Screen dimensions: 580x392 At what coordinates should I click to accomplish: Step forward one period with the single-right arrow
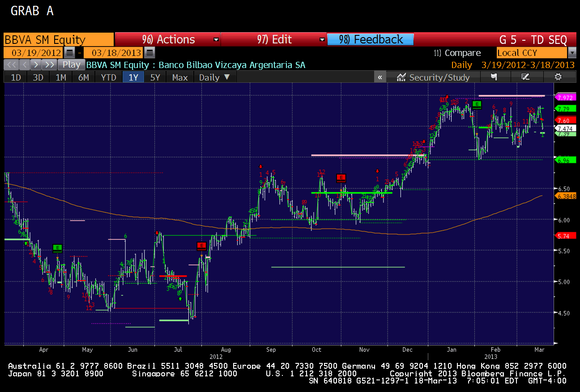(36, 64)
